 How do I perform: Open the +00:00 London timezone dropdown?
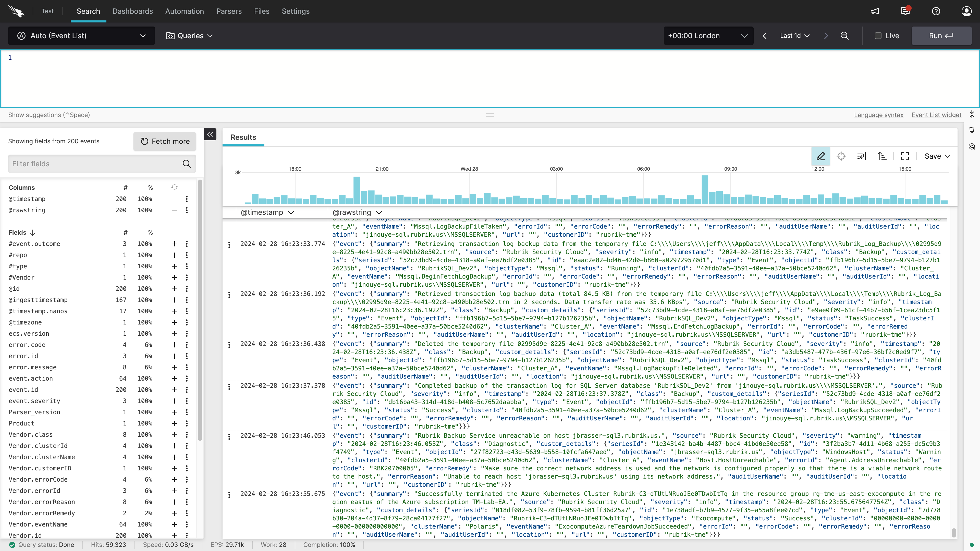[708, 36]
